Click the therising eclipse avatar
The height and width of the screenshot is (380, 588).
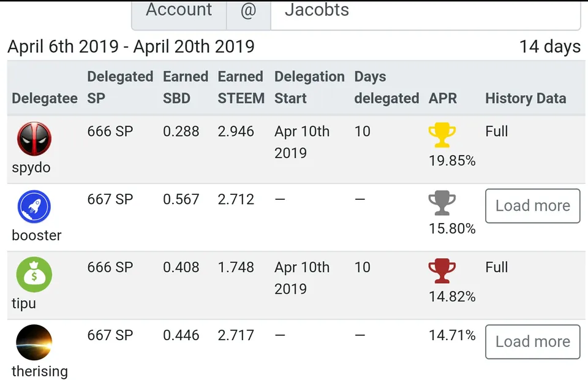(34, 343)
